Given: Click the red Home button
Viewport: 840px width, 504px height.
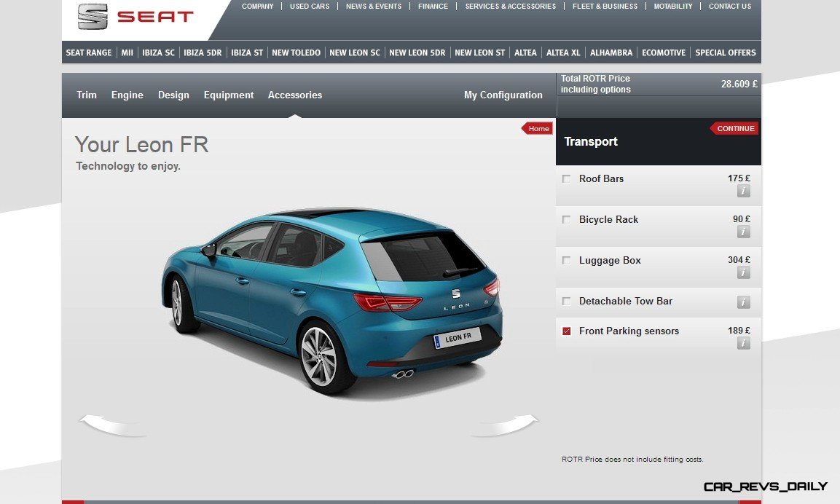Looking at the screenshot, I should (x=538, y=128).
